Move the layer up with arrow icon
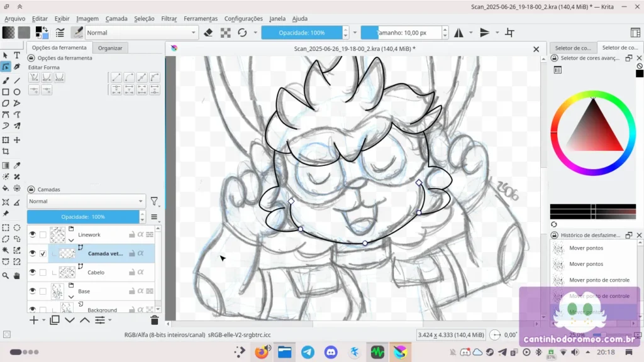The image size is (644, 362). (85, 320)
